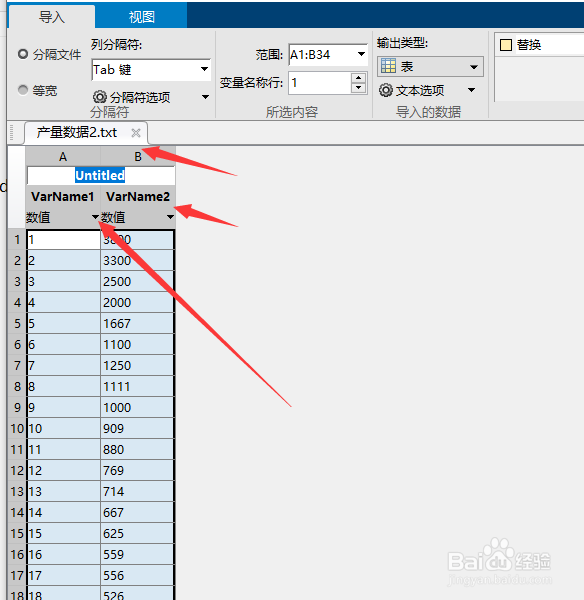Click column A cell in row 12
This screenshot has height=600, width=584.
pyautogui.click(x=64, y=470)
